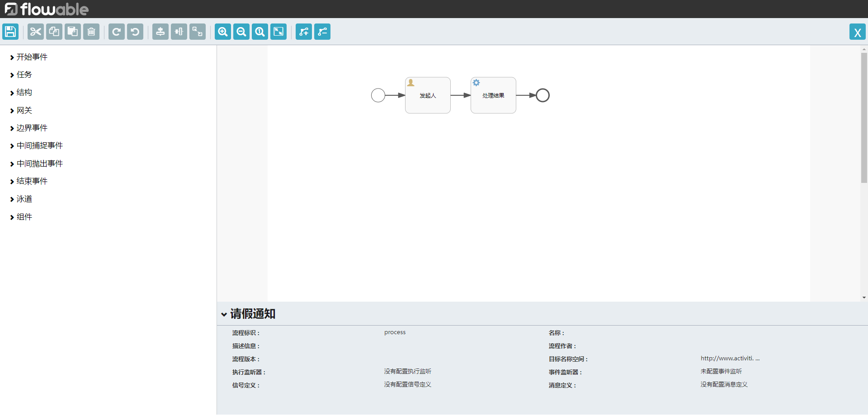
Task: Expand the 网关 palette category
Action: click(x=24, y=110)
